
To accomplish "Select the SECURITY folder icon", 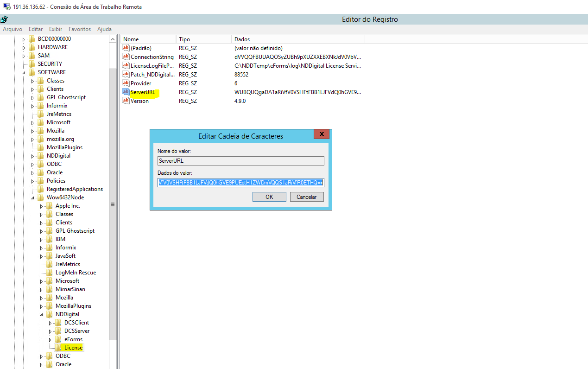I will (x=32, y=64).
